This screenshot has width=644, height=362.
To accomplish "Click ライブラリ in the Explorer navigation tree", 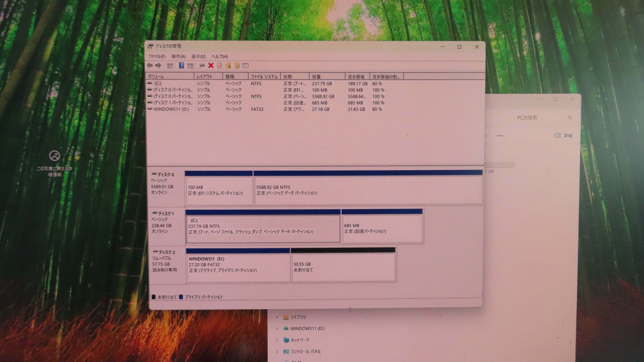I will coord(298,317).
